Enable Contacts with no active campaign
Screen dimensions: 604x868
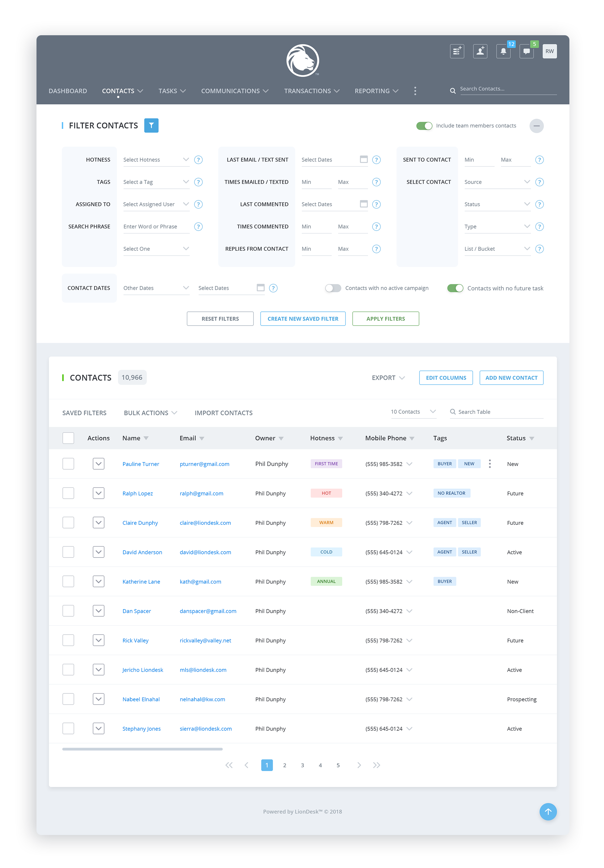pyautogui.click(x=333, y=288)
